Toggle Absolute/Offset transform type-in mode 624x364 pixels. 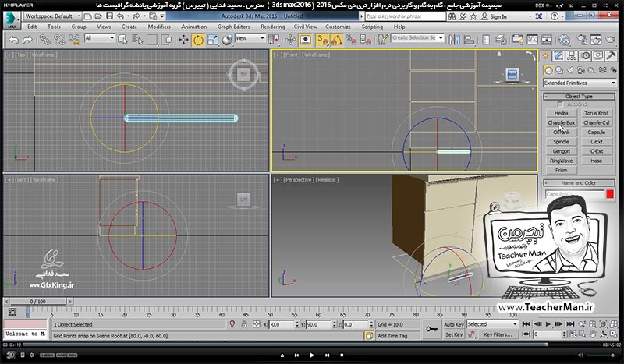coord(257,324)
